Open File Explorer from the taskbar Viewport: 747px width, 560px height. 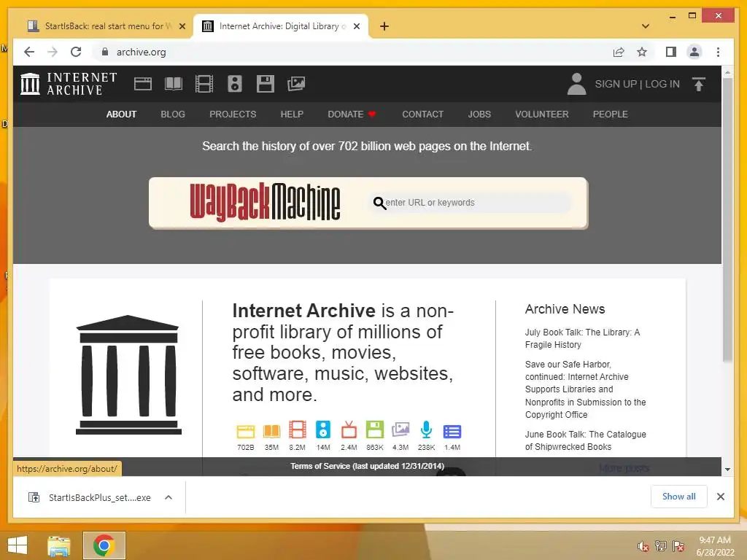click(59, 545)
